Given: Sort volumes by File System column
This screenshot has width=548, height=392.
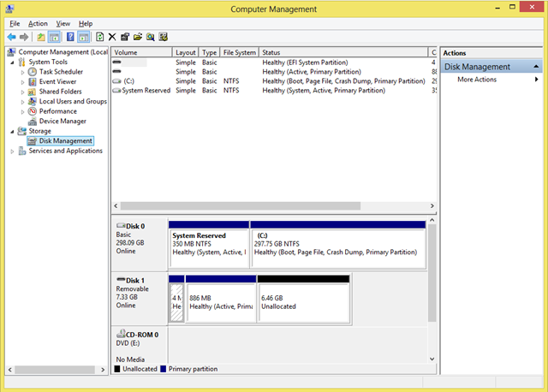Looking at the screenshot, I should click(239, 52).
